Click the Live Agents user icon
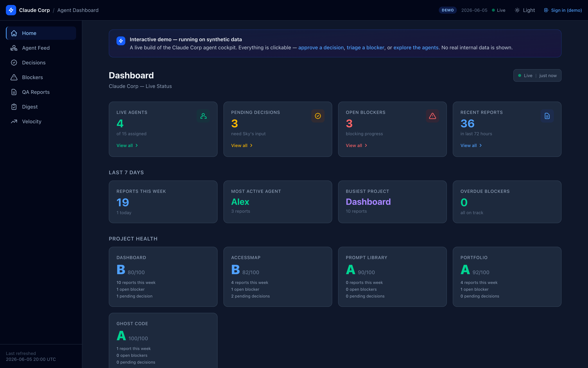This screenshot has width=588, height=368. pos(203,116)
